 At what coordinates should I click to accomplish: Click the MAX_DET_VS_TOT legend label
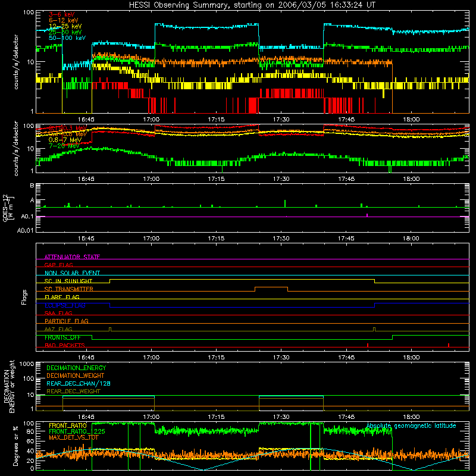pos(73,437)
